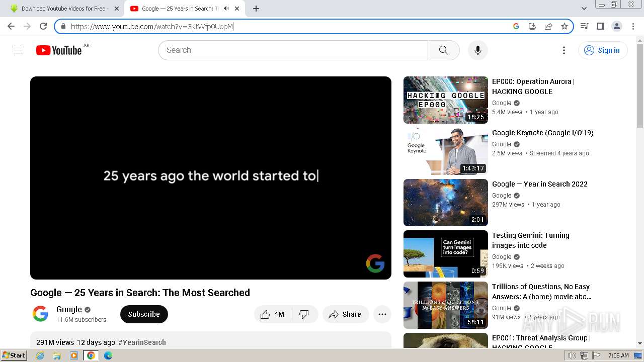Close Download Youtube Videos tab
644x362 pixels.
[117, 9]
